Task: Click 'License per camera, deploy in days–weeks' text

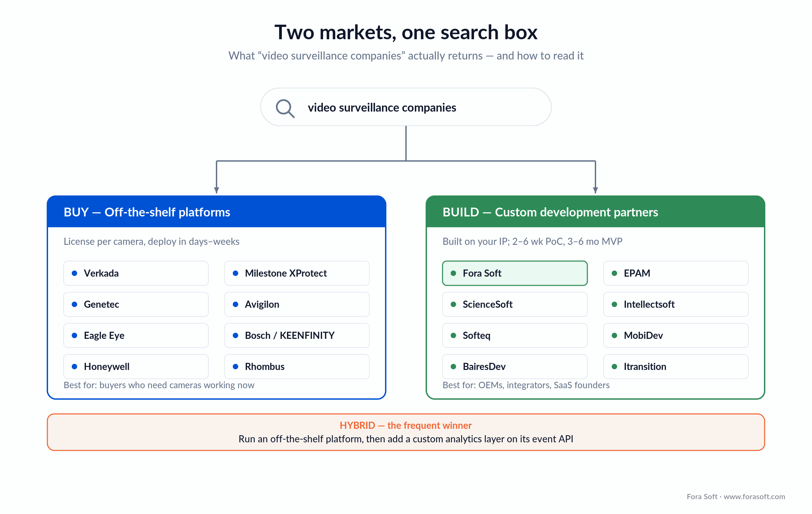Action: pos(152,241)
